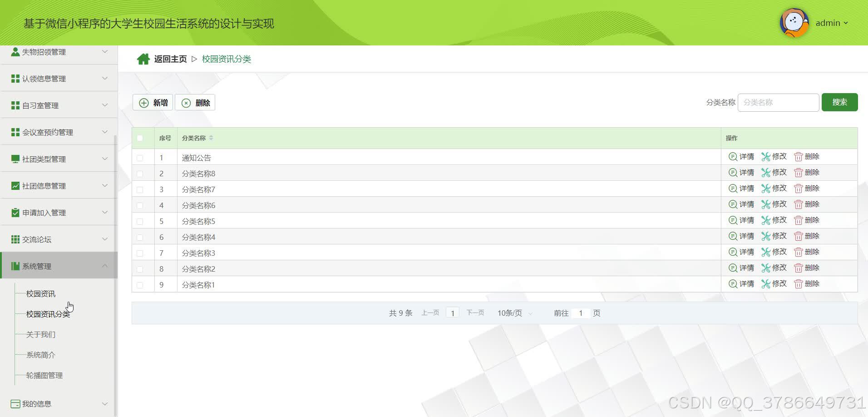868x417 pixels.
Task: Toggle the select-all checkbox in table header
Action: [x=140, y=138]
